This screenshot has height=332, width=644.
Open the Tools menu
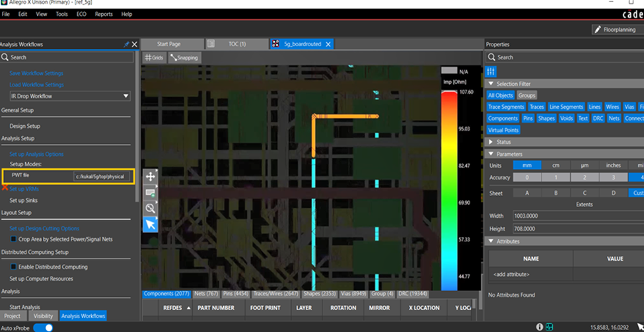tap(61, 14)
